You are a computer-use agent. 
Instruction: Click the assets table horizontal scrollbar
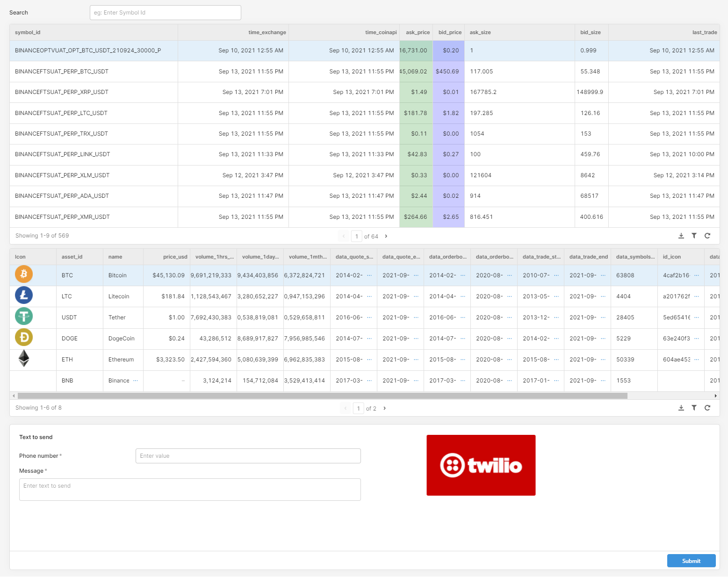[x=323, y=396]
